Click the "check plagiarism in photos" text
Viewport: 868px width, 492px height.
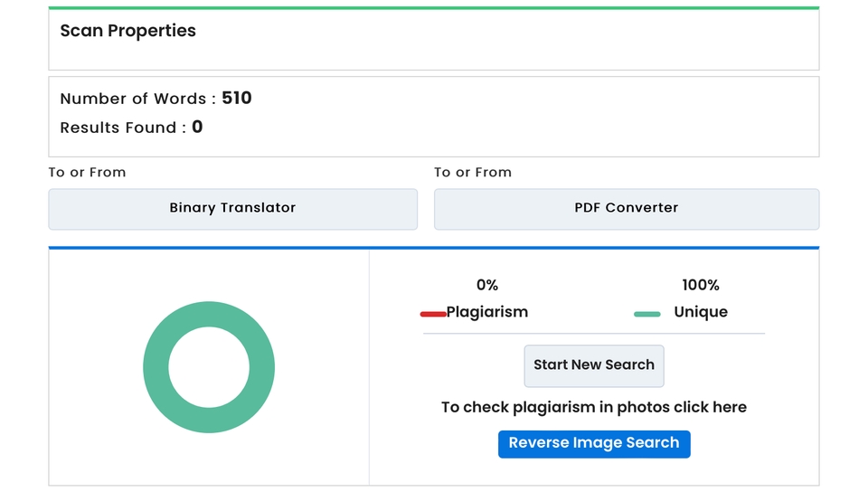click(594, 407)
